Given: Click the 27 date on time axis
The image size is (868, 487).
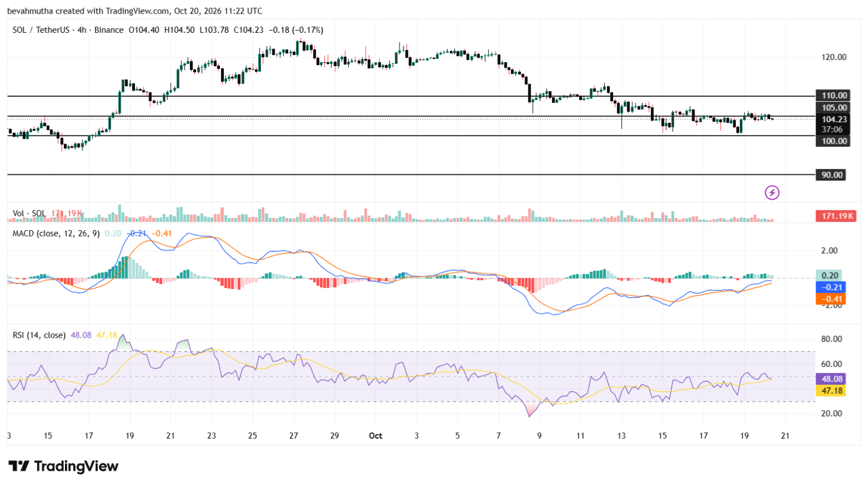Looking at the screenshot, I should point(293,436).
